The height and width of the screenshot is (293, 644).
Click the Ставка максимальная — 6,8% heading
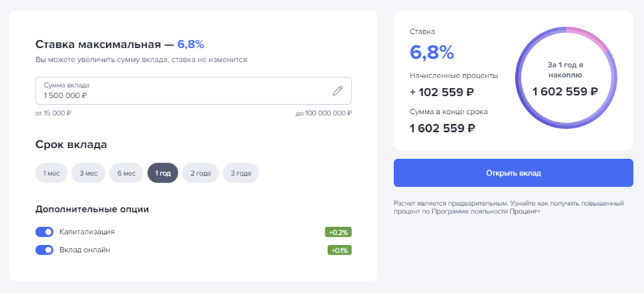point(119,45)
